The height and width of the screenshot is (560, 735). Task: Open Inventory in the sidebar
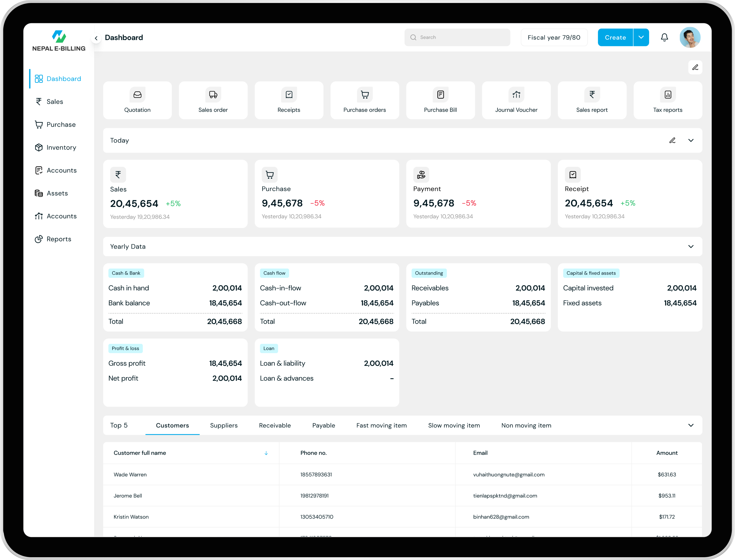56,147
